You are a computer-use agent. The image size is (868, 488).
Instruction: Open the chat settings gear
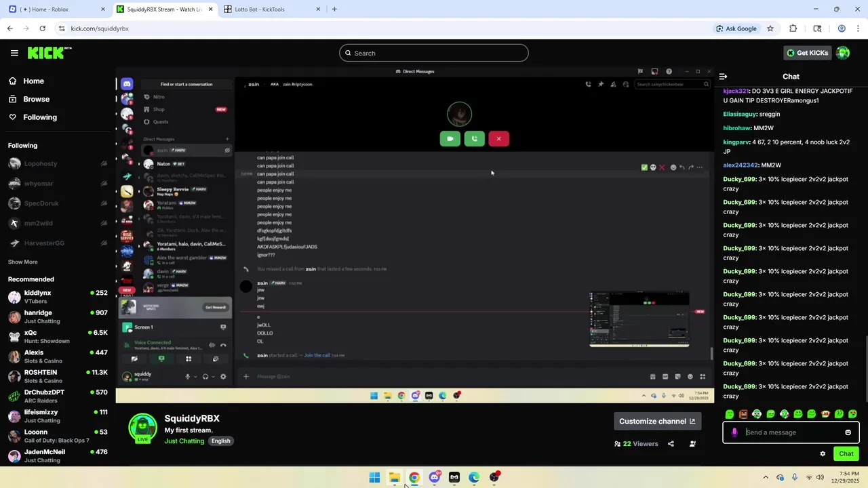pos(823,454)
